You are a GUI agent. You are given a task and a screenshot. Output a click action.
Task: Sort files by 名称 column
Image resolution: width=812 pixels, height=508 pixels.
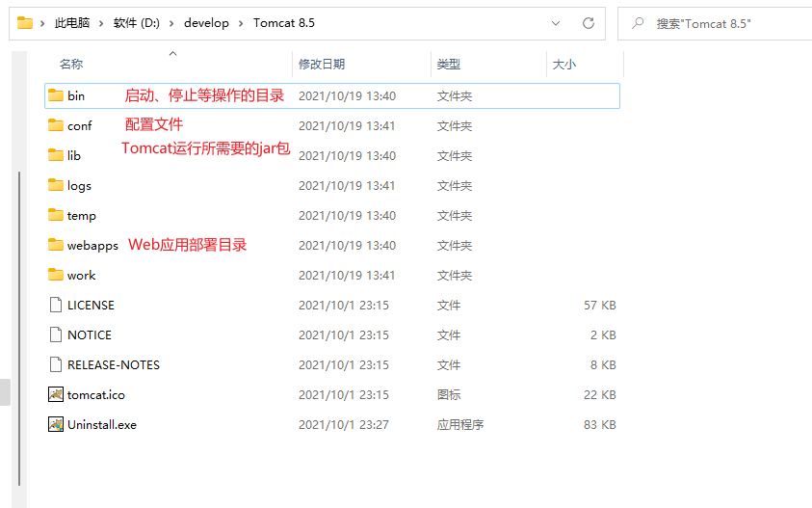click(71, 64)
